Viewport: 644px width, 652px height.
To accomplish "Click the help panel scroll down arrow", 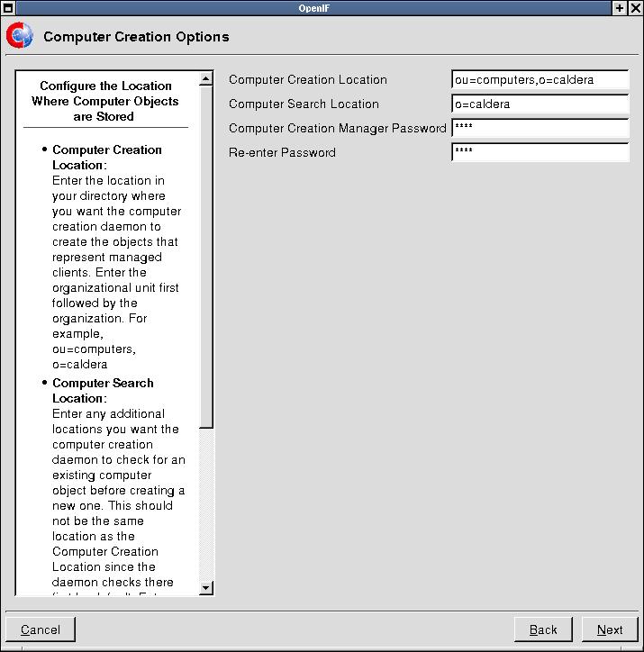I will click(x=206, y=588).
